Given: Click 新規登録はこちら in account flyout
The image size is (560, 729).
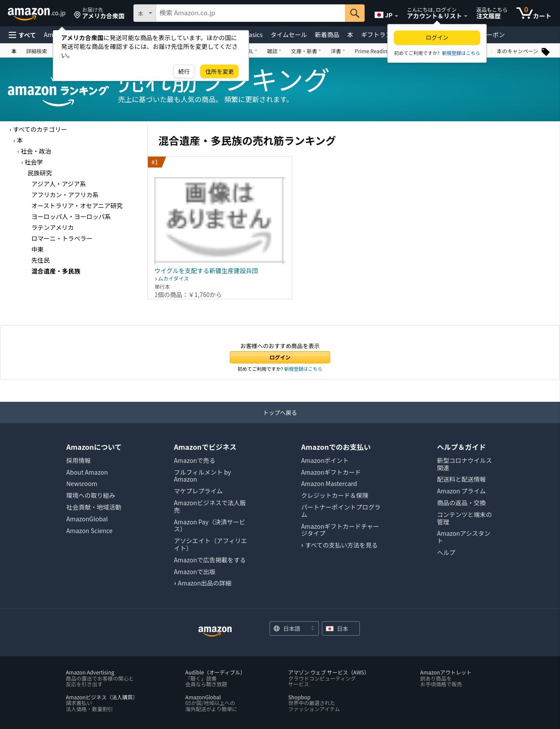Looking at the screenshot, I should [461, 53].
